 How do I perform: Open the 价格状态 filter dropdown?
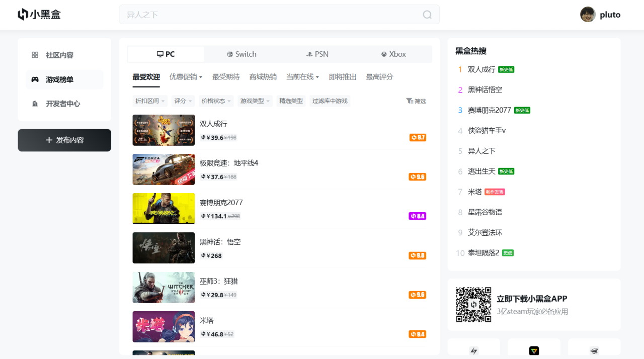216,101
